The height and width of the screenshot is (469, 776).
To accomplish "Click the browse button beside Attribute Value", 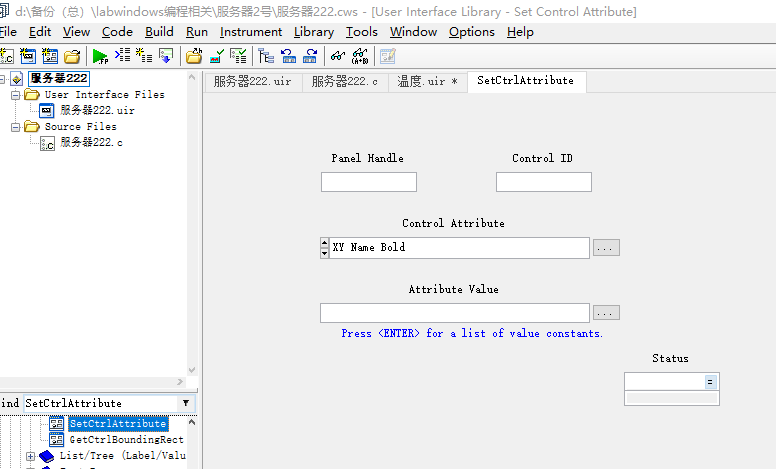I will click(x=606, y=313).
